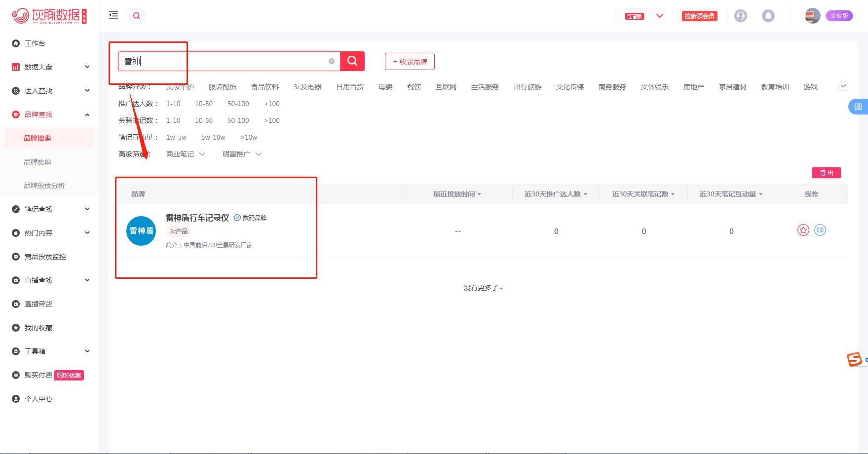Select 关联笔记数 10-50 filter
Image resolution: width=868 pixels, height=454 pixels.
click(204, 120)
